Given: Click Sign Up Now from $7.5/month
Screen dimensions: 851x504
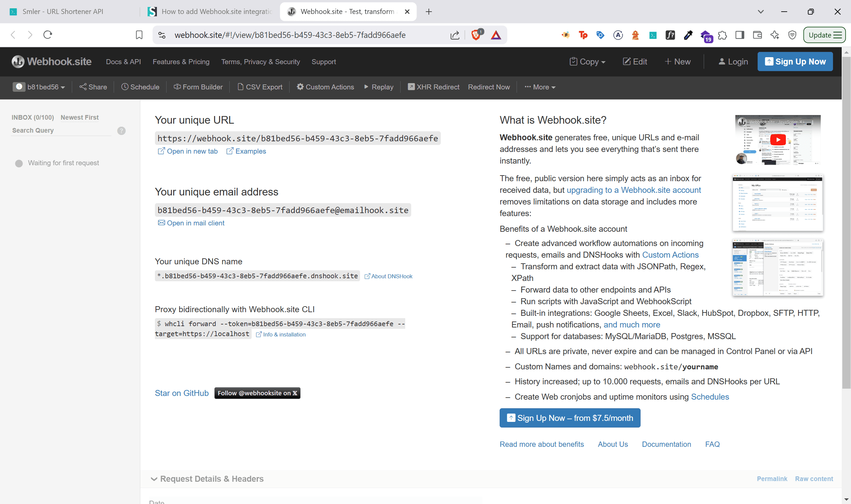Looking at the screenshot, I should 570,418.
